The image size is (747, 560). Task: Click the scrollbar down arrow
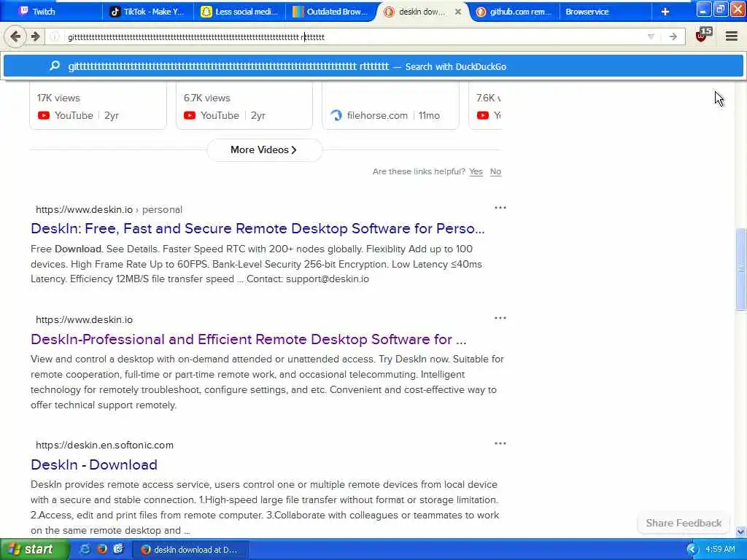[x=740, y=532]
